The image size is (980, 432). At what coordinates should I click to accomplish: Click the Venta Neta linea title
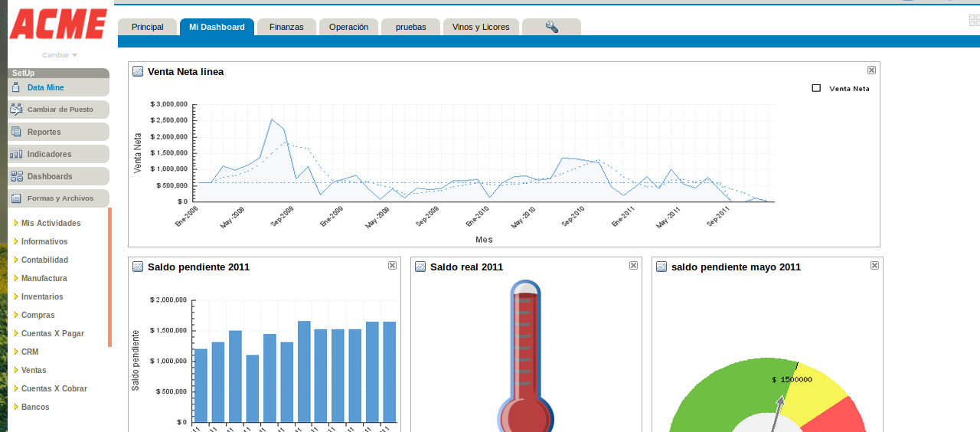186,71
